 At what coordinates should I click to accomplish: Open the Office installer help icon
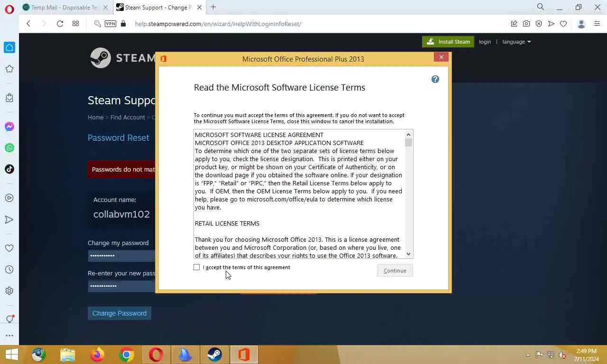click(x=435, y=79)
